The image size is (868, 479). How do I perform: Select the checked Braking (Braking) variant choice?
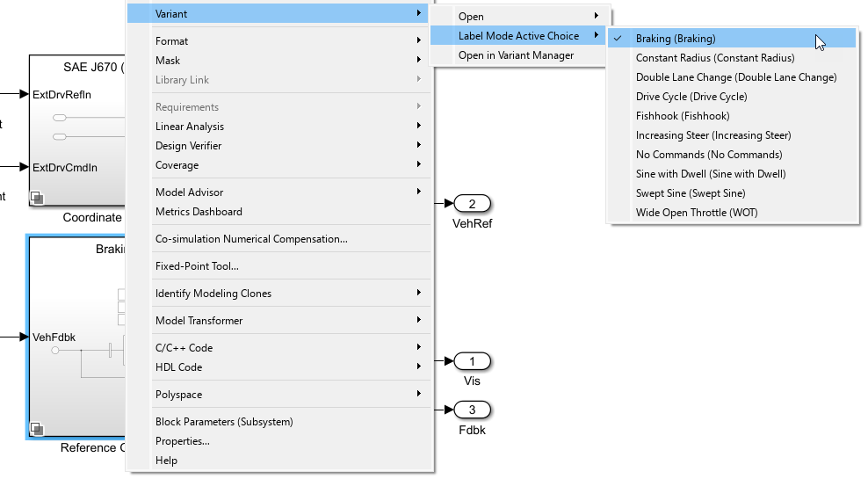[676, 39]
